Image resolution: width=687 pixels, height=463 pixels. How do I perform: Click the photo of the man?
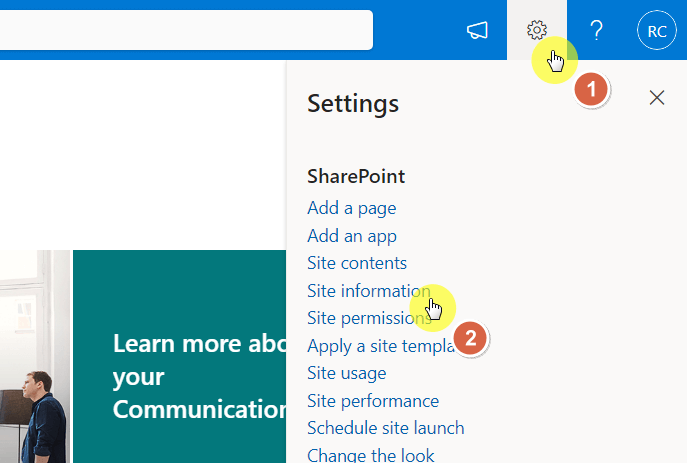tap(35, 357)
